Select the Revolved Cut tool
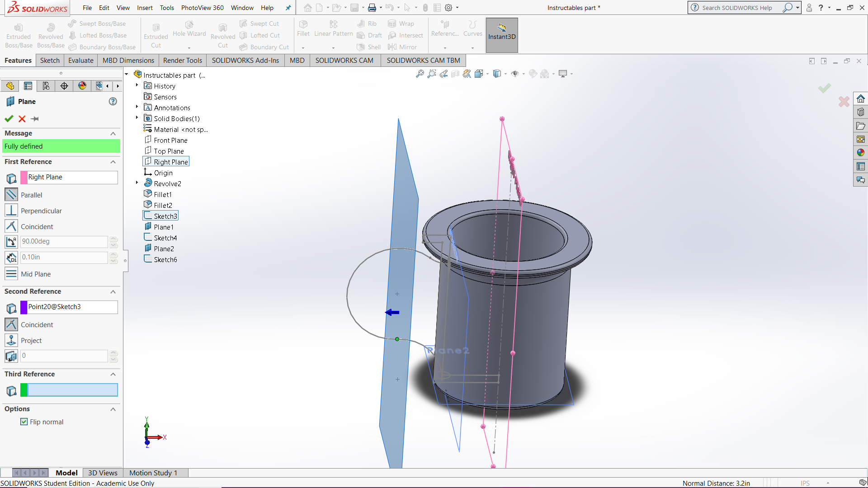This screenshot has width=868, height=488. point(222,34)
